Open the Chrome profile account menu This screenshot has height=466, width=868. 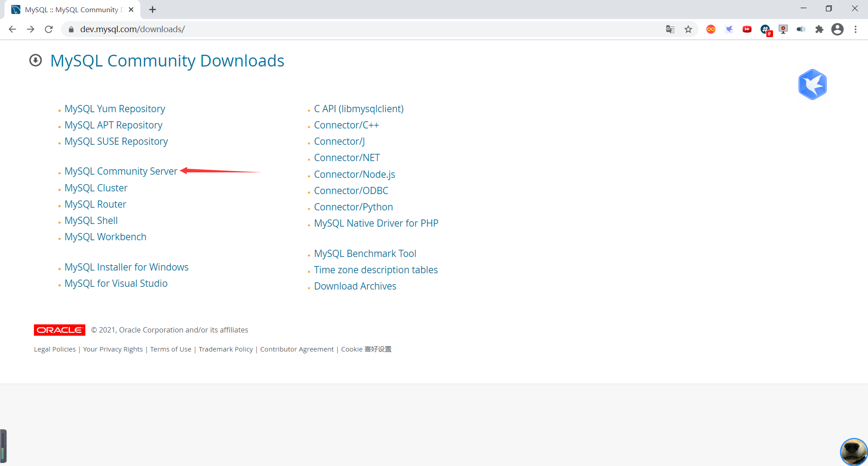tap(837, 29)
